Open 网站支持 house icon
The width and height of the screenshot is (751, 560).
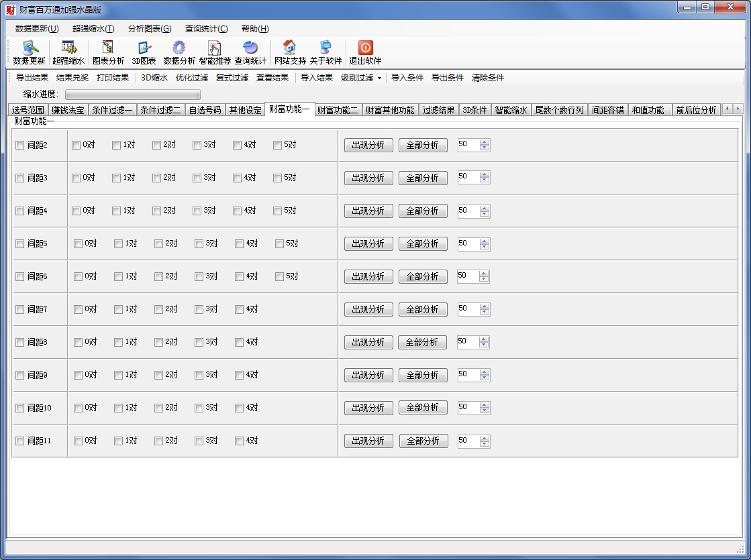(x=289, y=48)
